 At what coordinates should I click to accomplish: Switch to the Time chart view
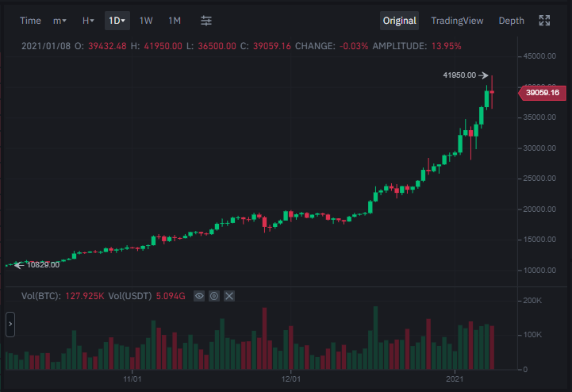(x=30, y=21)
